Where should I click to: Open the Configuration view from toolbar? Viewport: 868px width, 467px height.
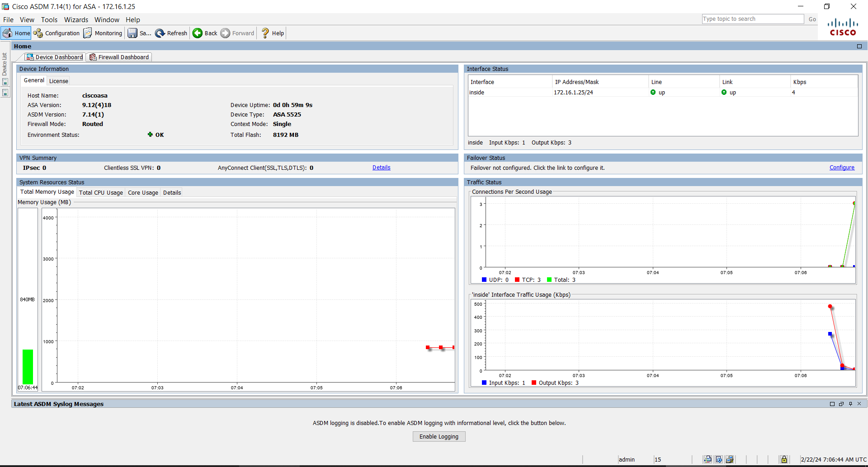tap(57, 33)
